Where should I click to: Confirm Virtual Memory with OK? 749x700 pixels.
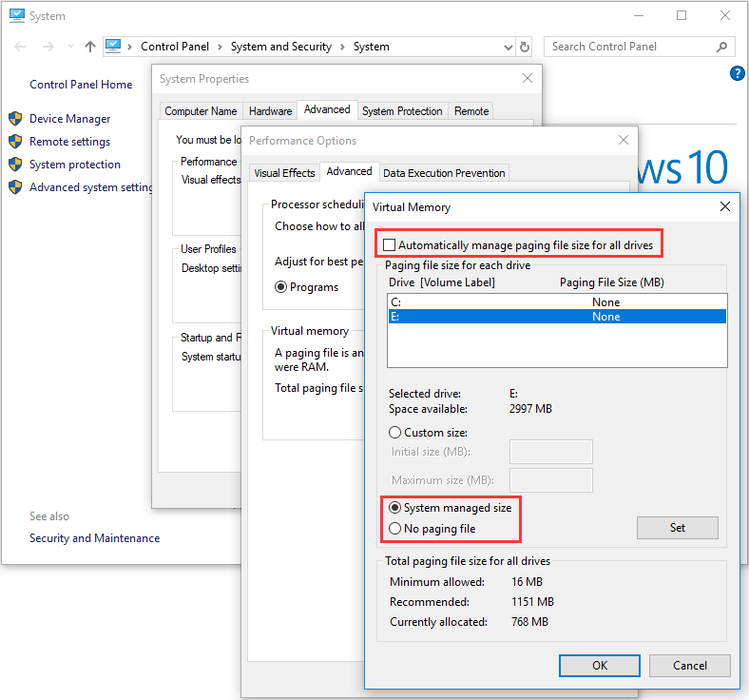(x=600, y=666)
